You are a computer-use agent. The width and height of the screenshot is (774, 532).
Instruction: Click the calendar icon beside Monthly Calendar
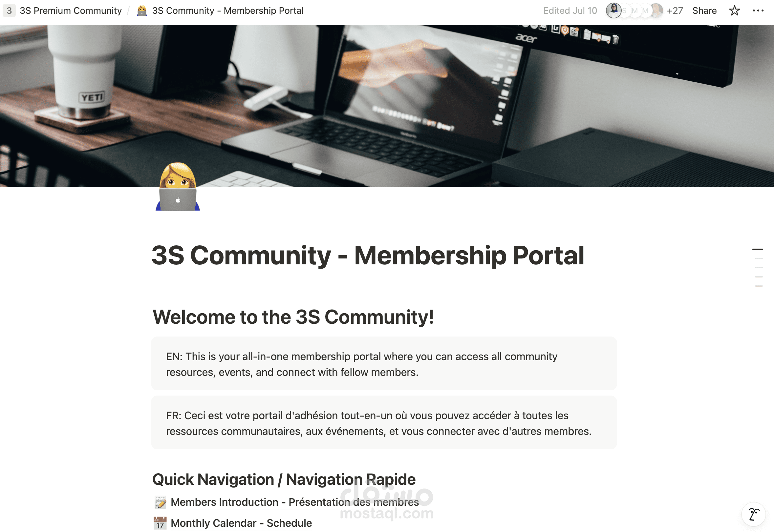(160, 523)
